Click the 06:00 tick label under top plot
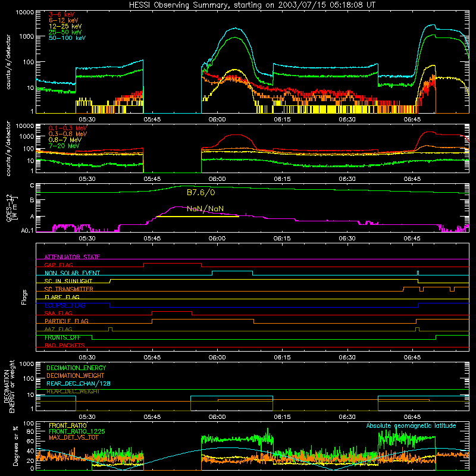 coord(217,120)
